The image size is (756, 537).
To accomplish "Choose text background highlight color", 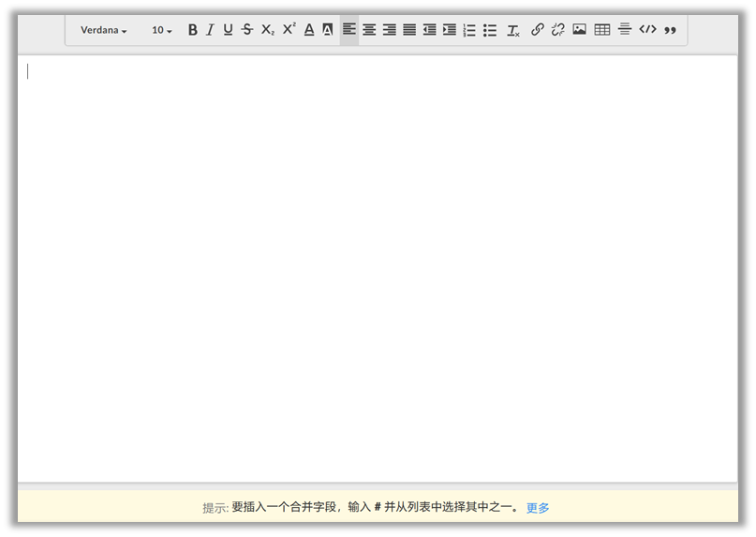I will (x=327, y=30).
